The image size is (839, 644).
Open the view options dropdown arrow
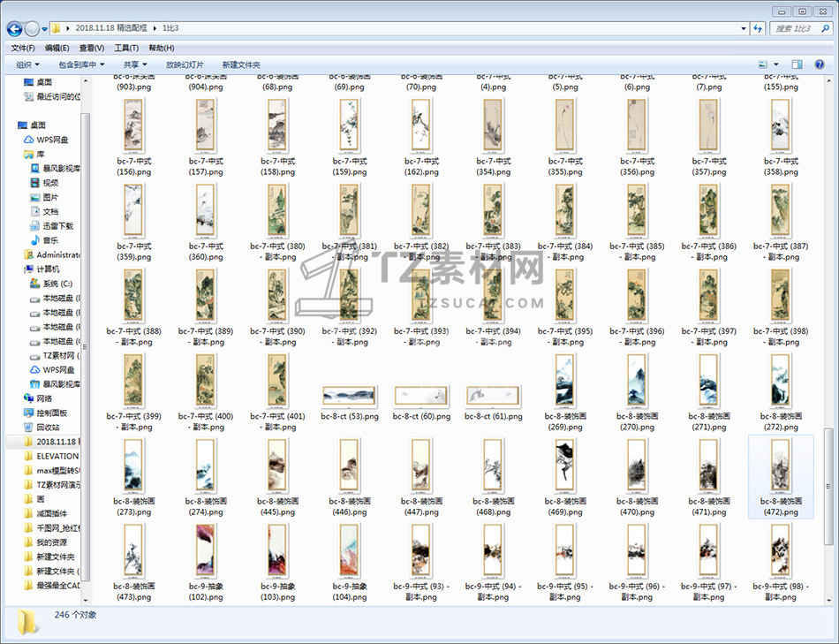(776, 64)
